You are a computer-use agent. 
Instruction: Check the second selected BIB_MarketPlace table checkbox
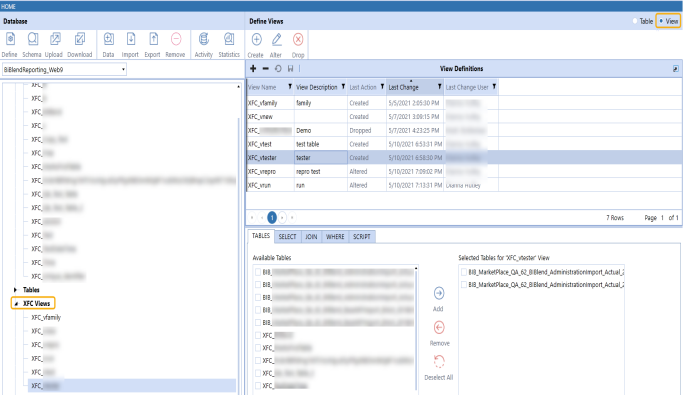(464, 285)
